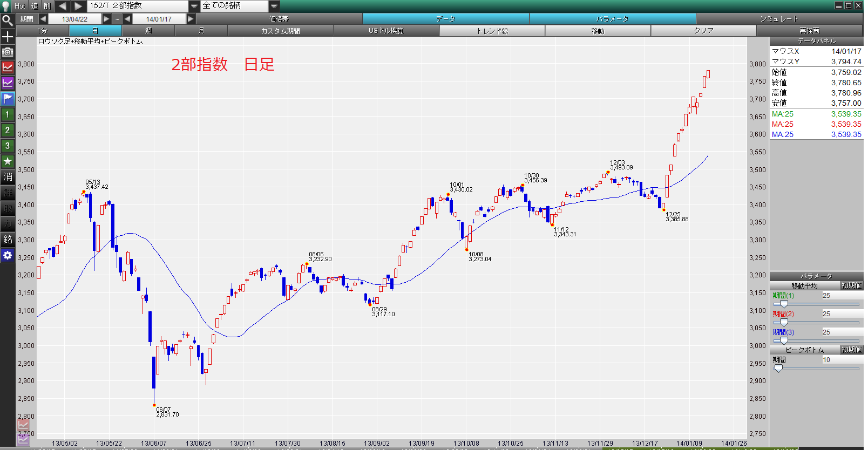Toggle the データ panel button
Image resolution: width=868 pixels, height=450 pixels.
(445, 19)
